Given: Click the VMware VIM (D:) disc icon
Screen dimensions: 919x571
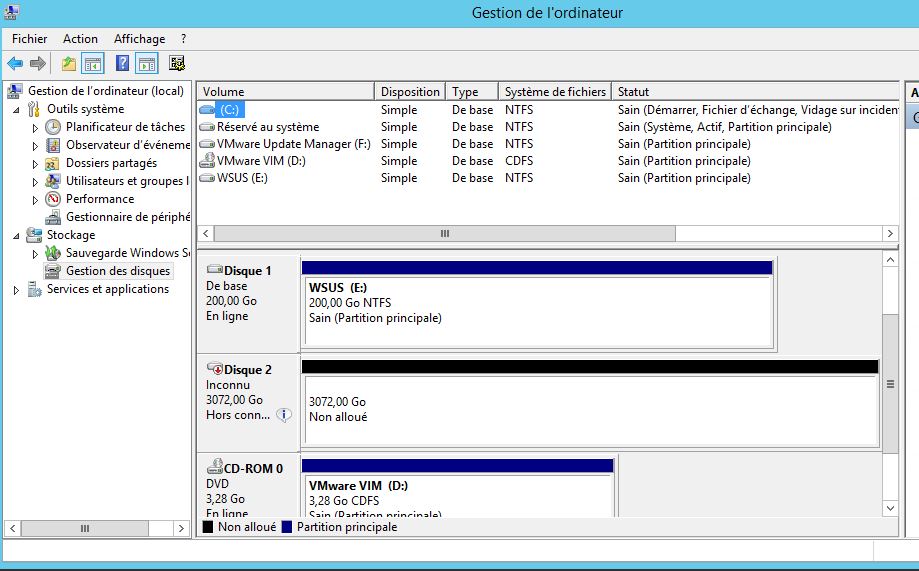Looking at the screenshot, I should [x=207, y=160].
